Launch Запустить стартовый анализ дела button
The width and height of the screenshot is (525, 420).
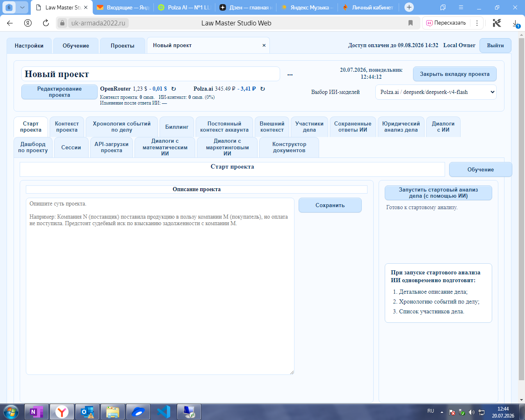click(x=438, y=193)
